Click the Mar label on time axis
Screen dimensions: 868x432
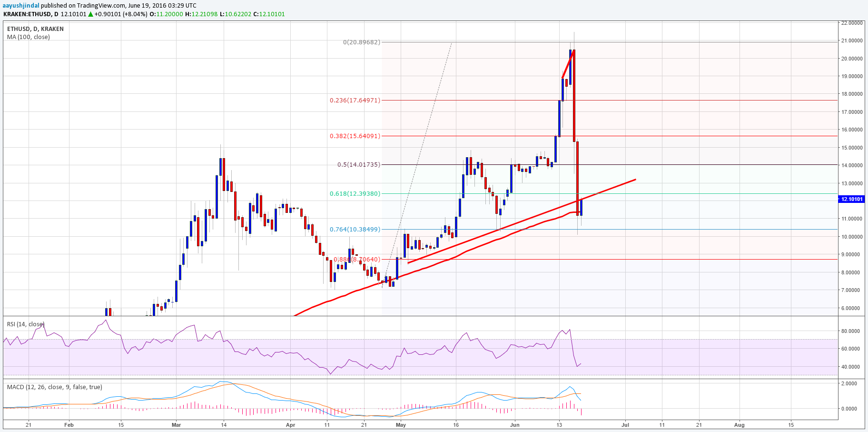tap(176, 425)
